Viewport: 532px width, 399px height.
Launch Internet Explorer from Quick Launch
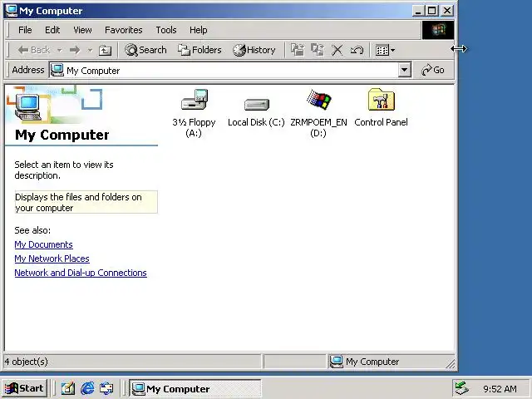click(87, 388)
